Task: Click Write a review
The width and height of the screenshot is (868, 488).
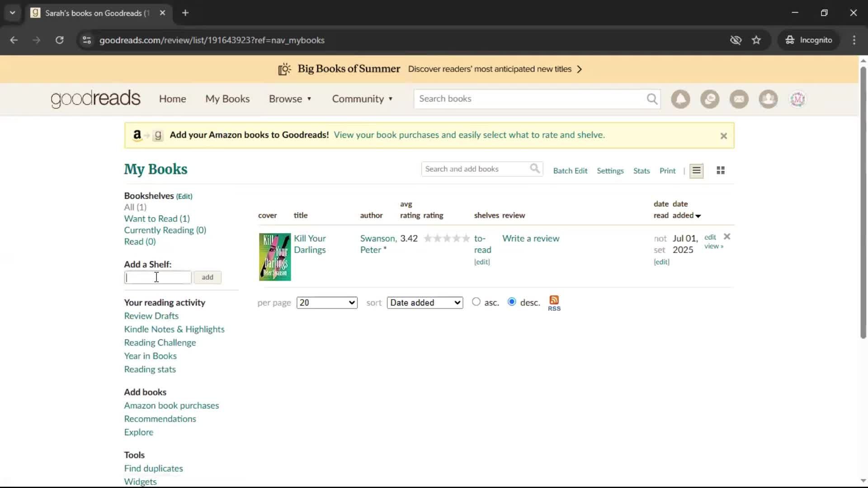Action: click(531, 238)
